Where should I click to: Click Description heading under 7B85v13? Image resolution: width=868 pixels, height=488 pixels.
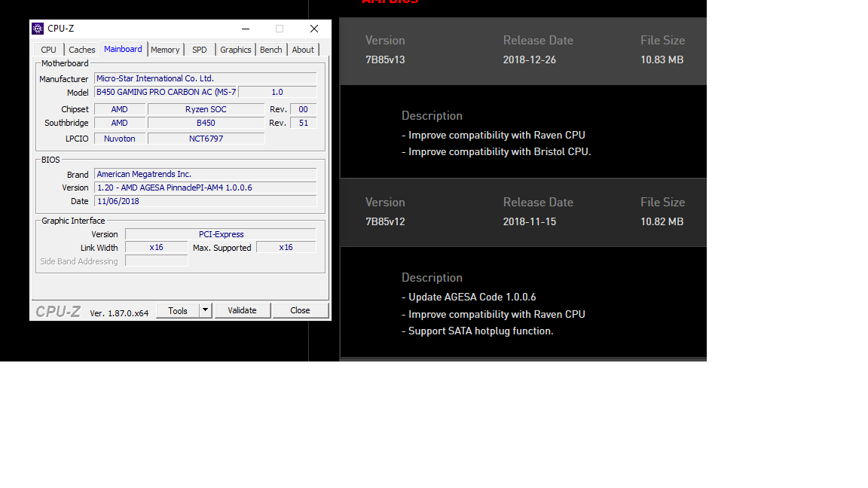432,116
